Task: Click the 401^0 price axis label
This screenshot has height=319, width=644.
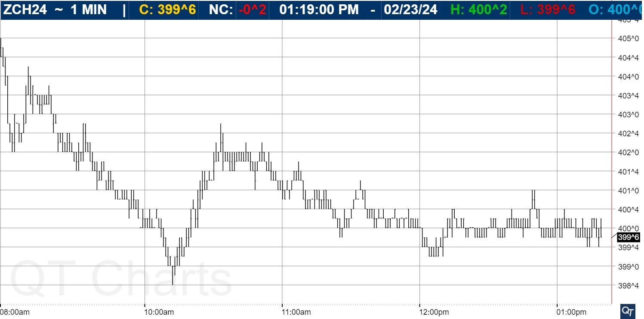Action: [x=628, y=191]
